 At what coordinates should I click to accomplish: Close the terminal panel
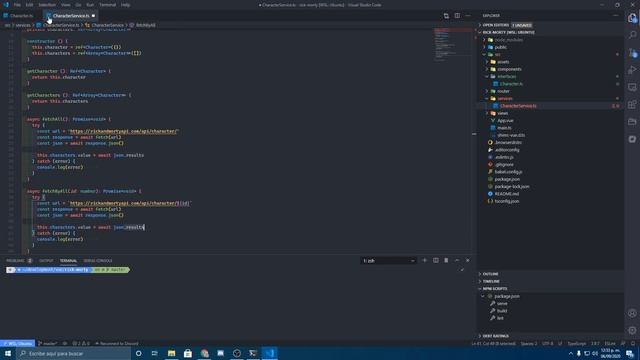pos(468,260)
